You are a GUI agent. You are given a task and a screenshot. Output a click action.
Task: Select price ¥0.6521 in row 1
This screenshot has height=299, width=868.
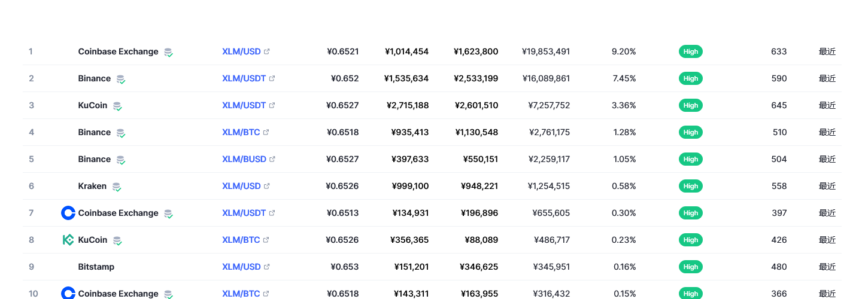click(x=343, y=51)
